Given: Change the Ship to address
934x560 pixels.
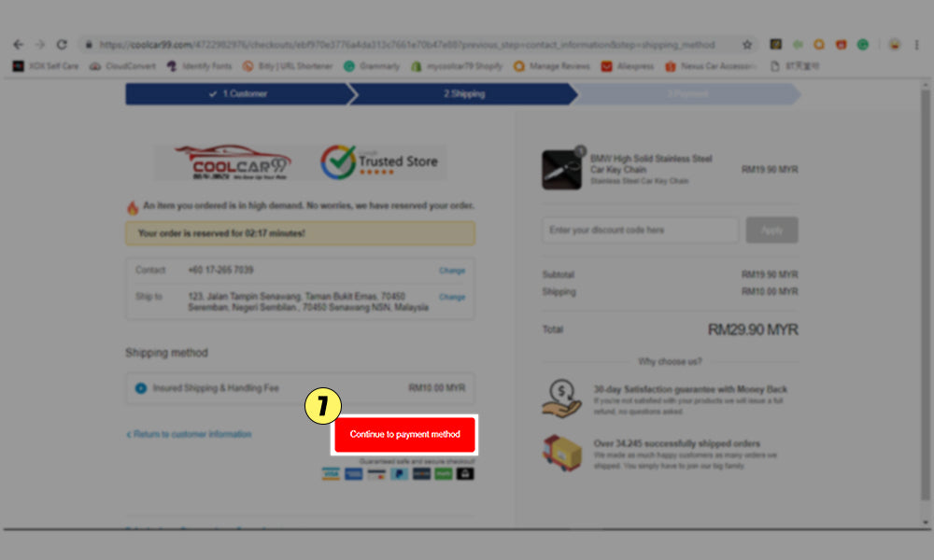Looking at the screenshot, I should 452,297.
